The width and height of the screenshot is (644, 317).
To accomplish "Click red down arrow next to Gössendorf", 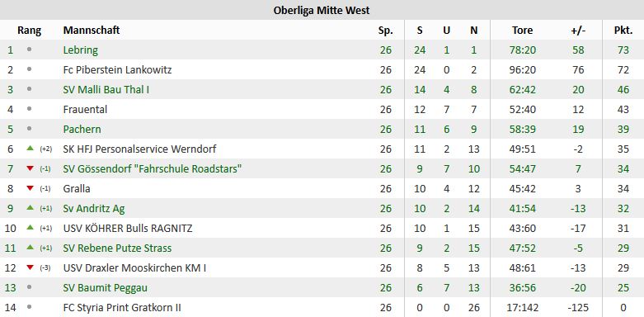I will click(x=30, y=168).
